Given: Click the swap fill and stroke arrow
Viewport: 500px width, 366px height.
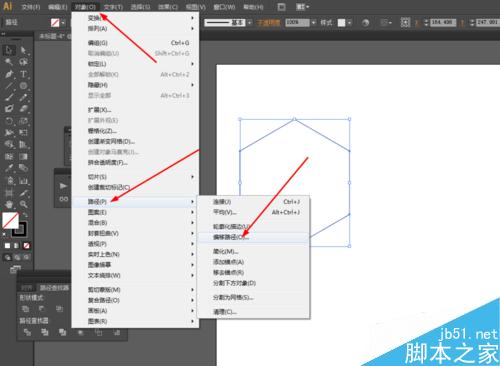Looking at the screenshot, I should tap(25, 216).
